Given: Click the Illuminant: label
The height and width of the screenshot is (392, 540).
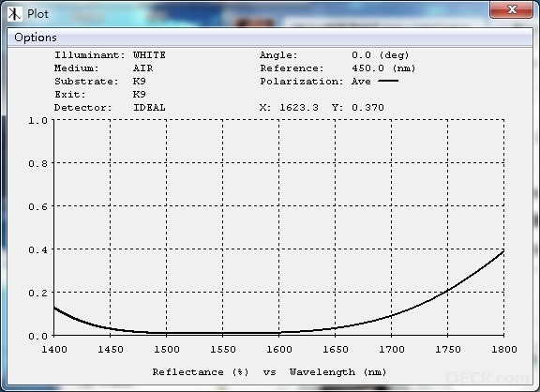Looking at the screenshot, I should pyautogui.click(x=90, y=55).
